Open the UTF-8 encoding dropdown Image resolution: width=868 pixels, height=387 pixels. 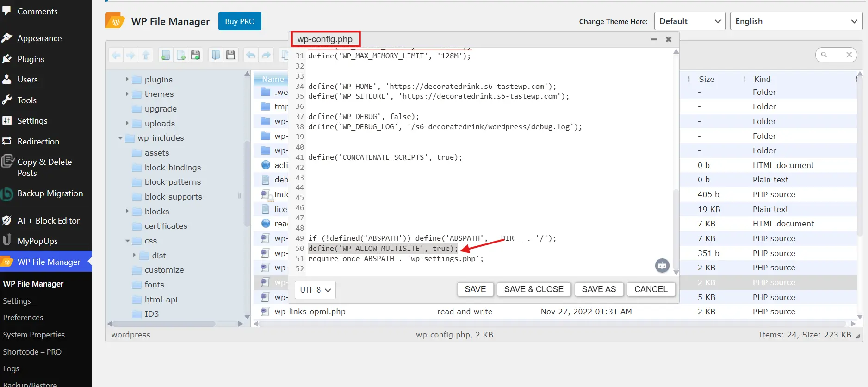tap(315, 290)
